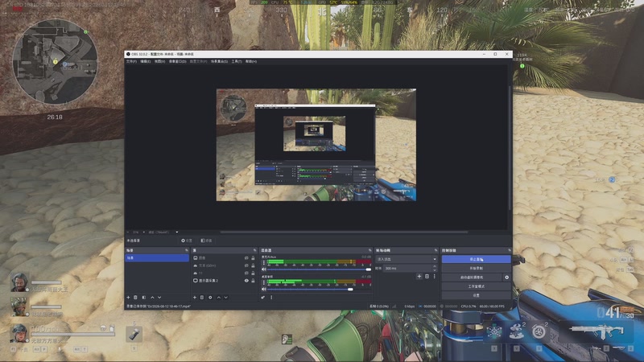Delete selected source with trash icon

pyautogui.click(x=202, y=297)
